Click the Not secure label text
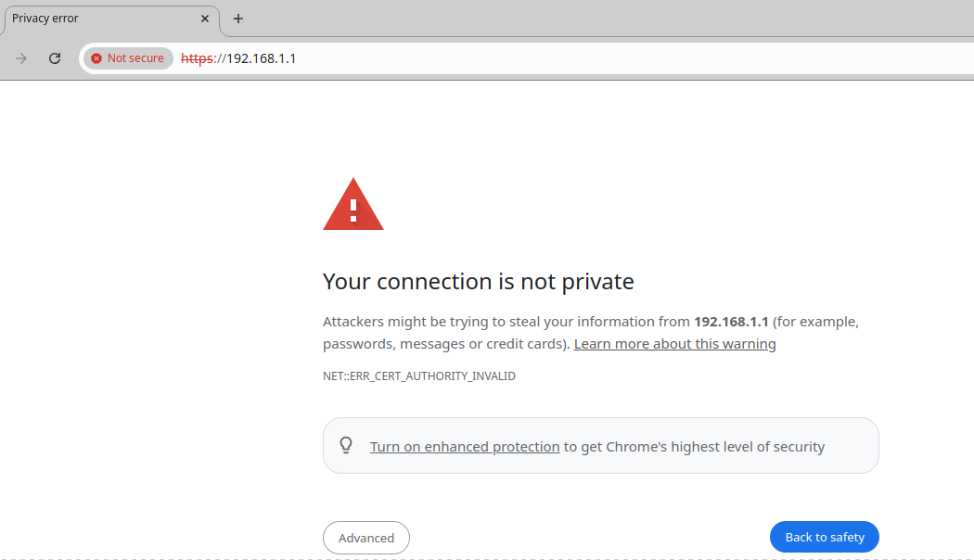The height and width of the screenshot is (560, 974). 135,58
